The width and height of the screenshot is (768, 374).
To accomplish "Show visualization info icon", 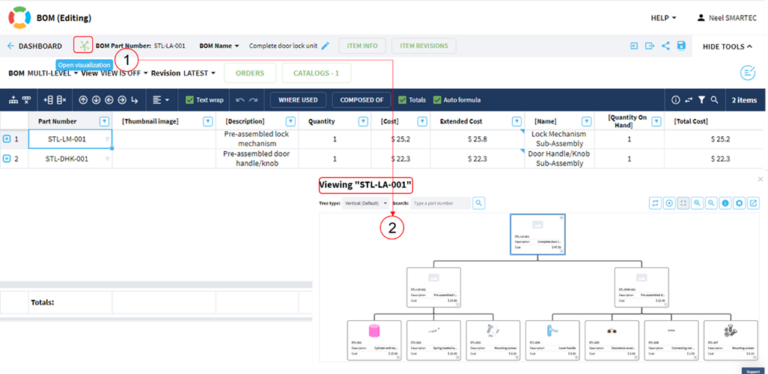I will point(725,203).
